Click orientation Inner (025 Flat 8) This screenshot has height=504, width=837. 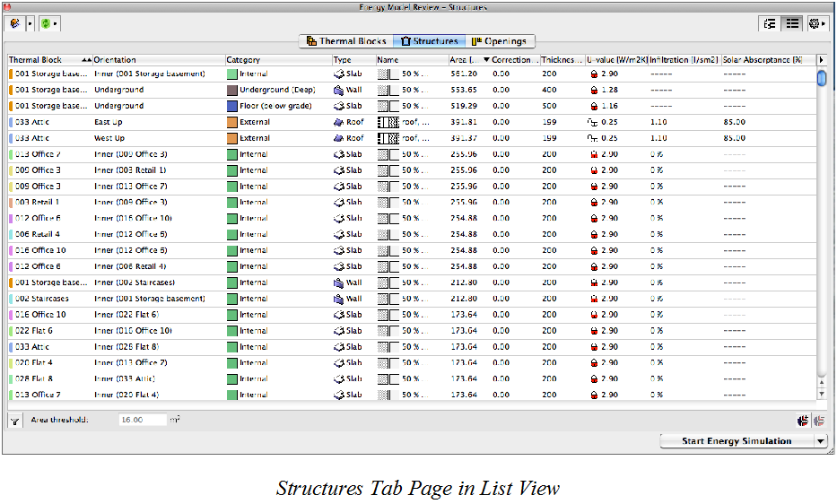click(126, 346)
